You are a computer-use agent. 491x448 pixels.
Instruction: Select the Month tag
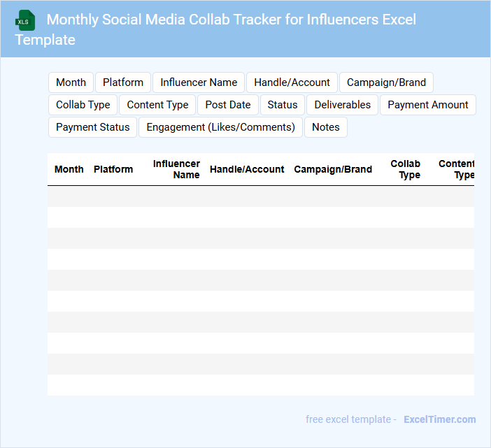(x=71, y=82)
